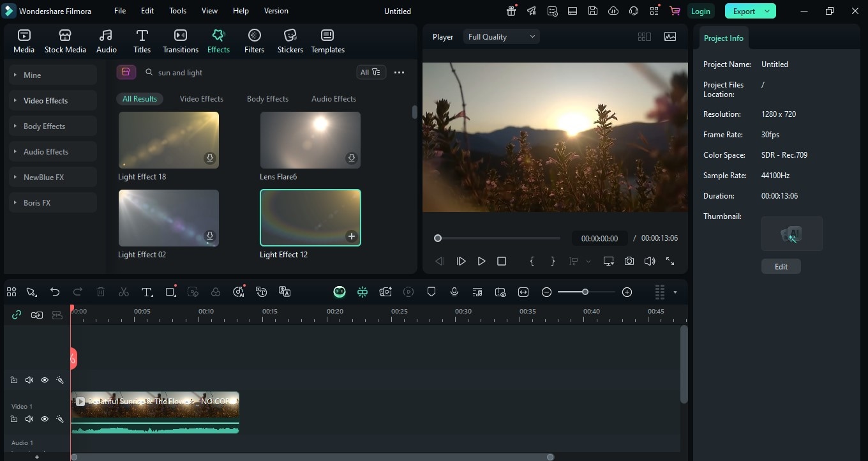
Task: Open timeline track size options arrow
Action: click(x=675, y=292)
